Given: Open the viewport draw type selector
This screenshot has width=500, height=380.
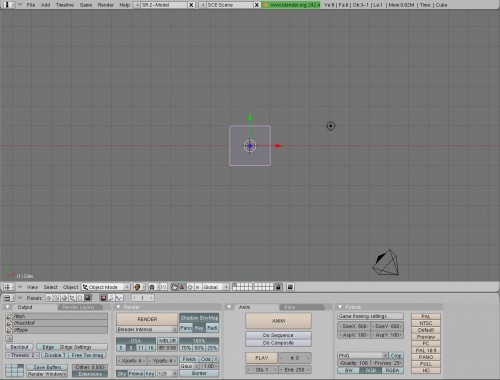Looking at the screenshot, I should point(138,287).
